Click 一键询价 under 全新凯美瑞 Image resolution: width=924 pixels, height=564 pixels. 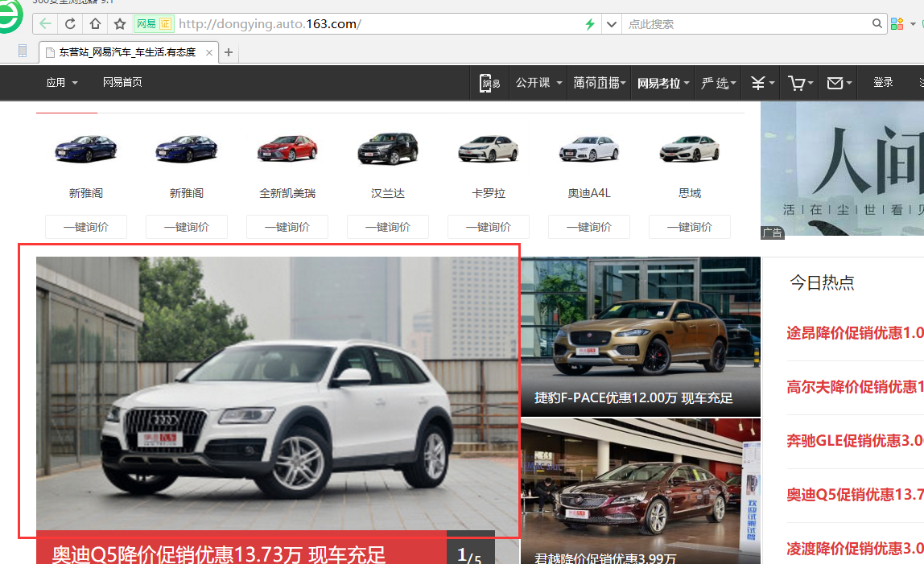287,227
